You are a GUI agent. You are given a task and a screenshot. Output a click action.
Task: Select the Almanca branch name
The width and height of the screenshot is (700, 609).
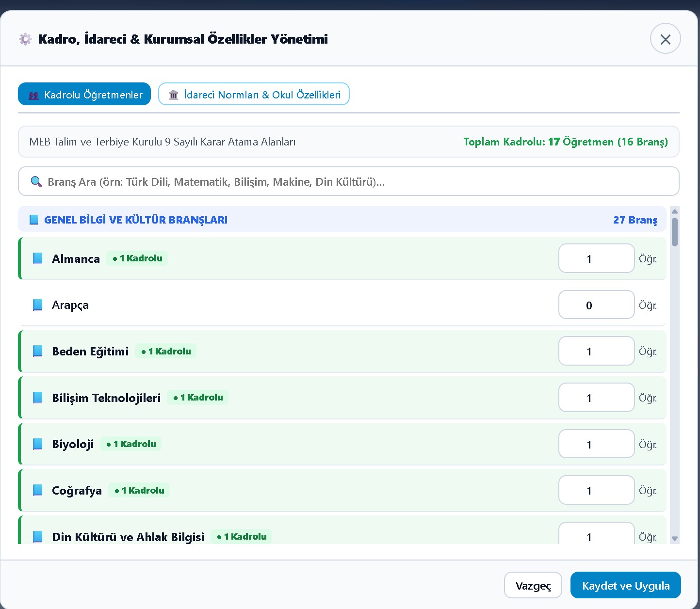point(76,259)
